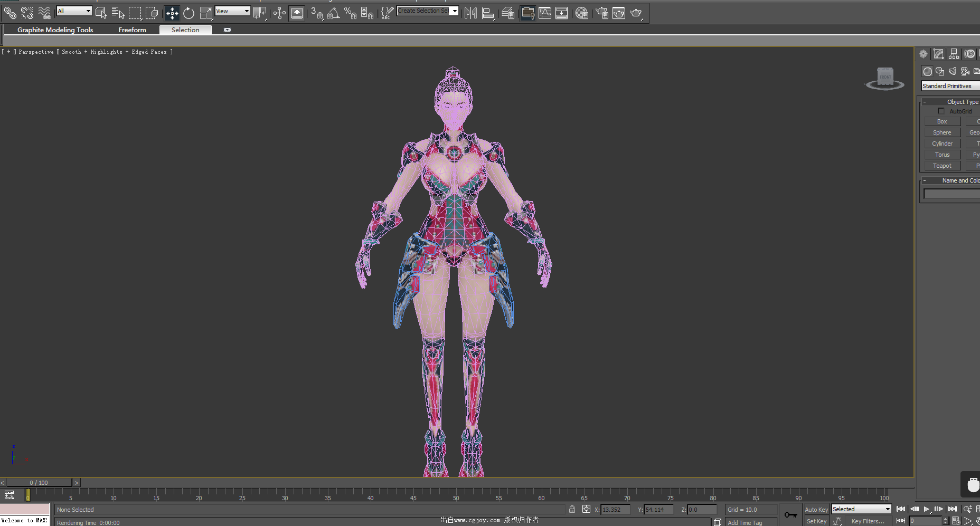Click the Box primitive button
Image resolution: width=980 pixels, height=526 pixels.
click(x=942, y=121)
